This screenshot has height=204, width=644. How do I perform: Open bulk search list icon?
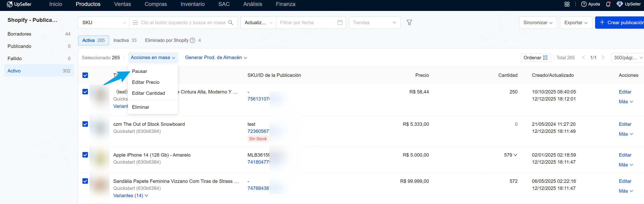[x=135, y=23]
